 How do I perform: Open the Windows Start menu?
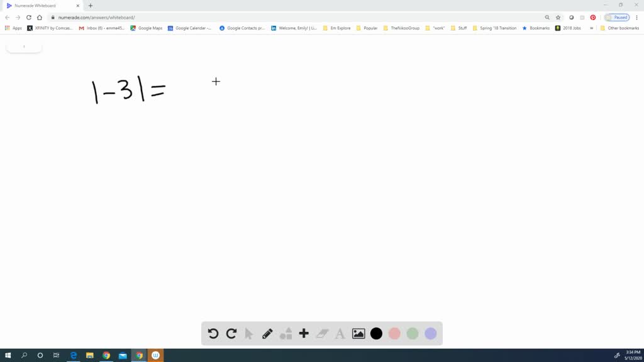click(x=8, y=356)
